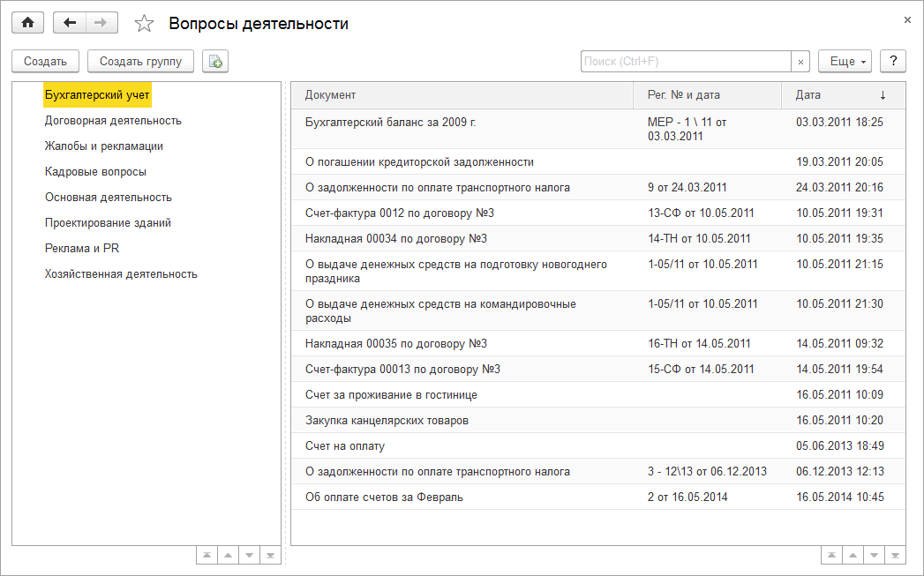Click the Документ column header
This screenshot has height=576, width=924.
pyautogui.click(x=462, y=95)
